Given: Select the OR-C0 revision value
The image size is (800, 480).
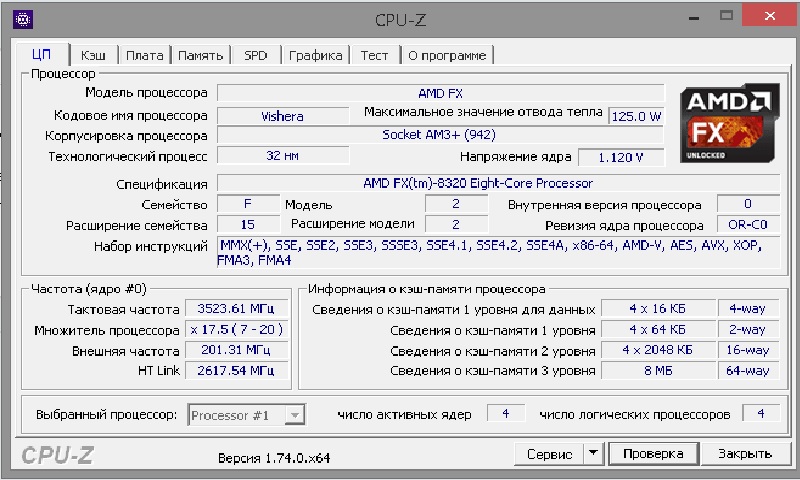Looking at the screenshot, I should (x=748, y=224).
